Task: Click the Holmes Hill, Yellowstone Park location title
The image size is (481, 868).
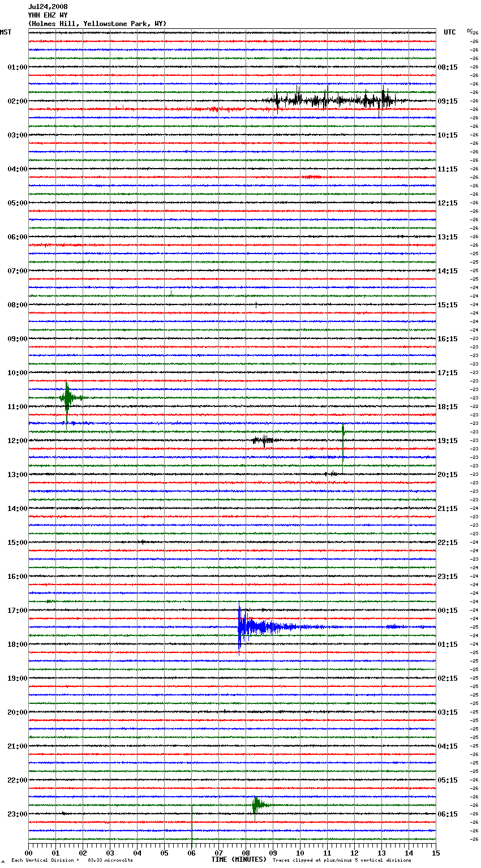Action: pyautogui.click(x=97, y=24)
